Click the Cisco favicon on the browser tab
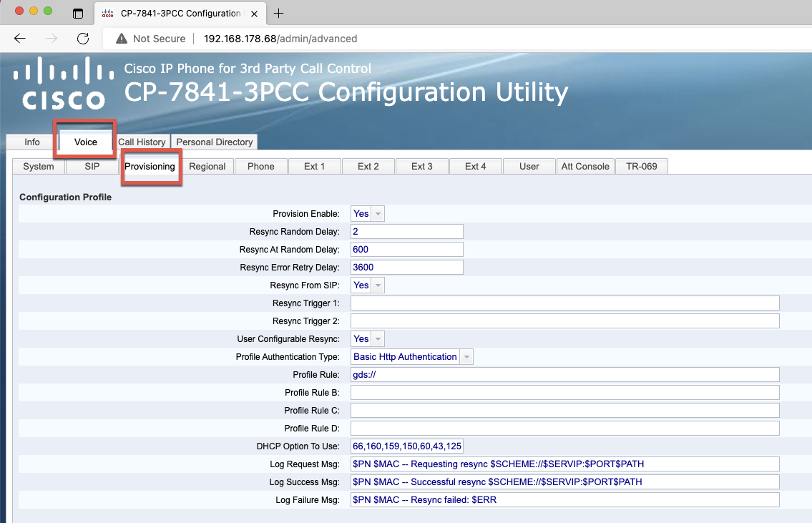The width and height of the screenshot is (812, 523). (108, 13)
